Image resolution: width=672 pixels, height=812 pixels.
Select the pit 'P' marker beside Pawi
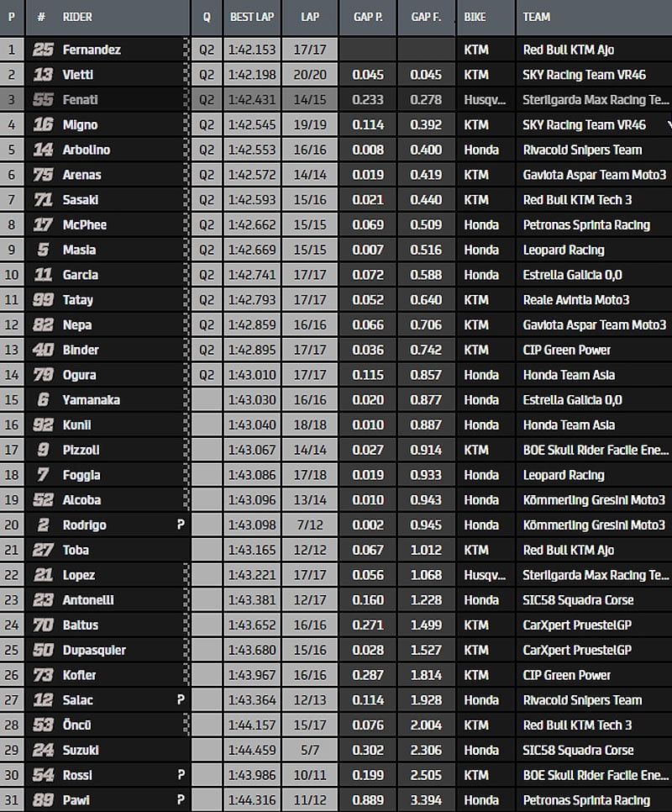pyautogui.click(x=180, y=800)
